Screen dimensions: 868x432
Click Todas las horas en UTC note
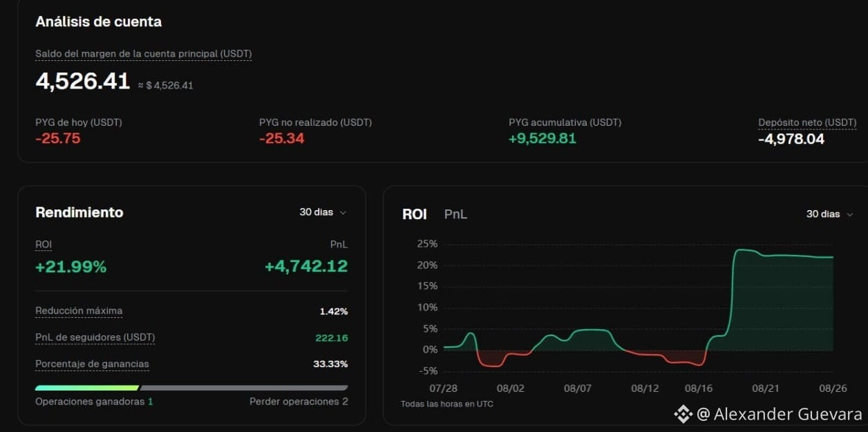[x=447, y=404]
